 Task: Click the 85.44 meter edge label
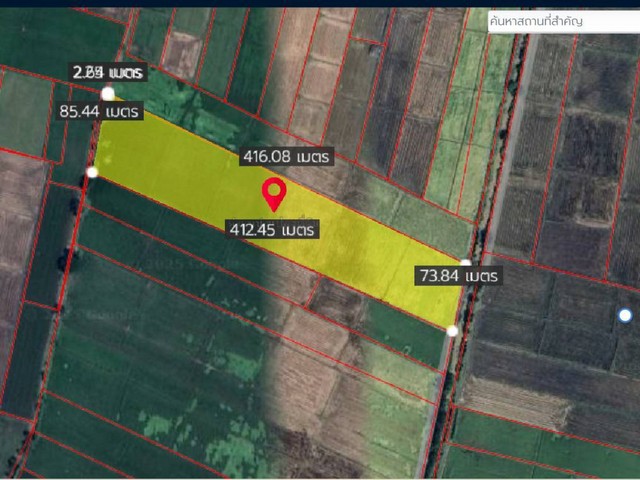point(101,111)
